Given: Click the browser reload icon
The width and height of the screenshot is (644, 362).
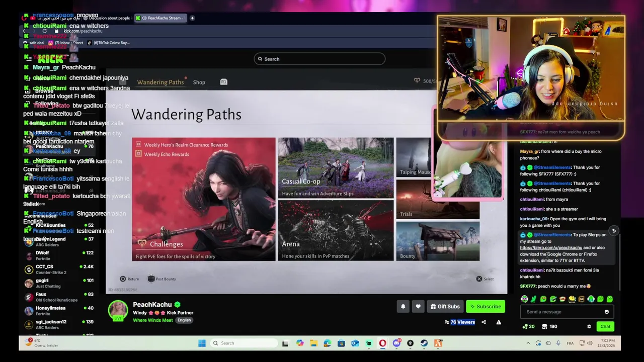Looking at the screenshot, I should point(44,31).
